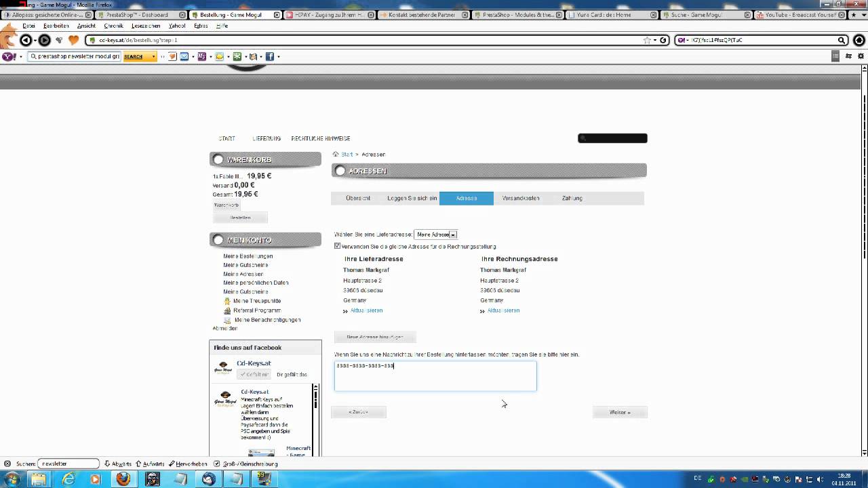This screenshot has width=868, height=488.
Task: Click the Abmelden link
Action: click(x=224, y=328)
